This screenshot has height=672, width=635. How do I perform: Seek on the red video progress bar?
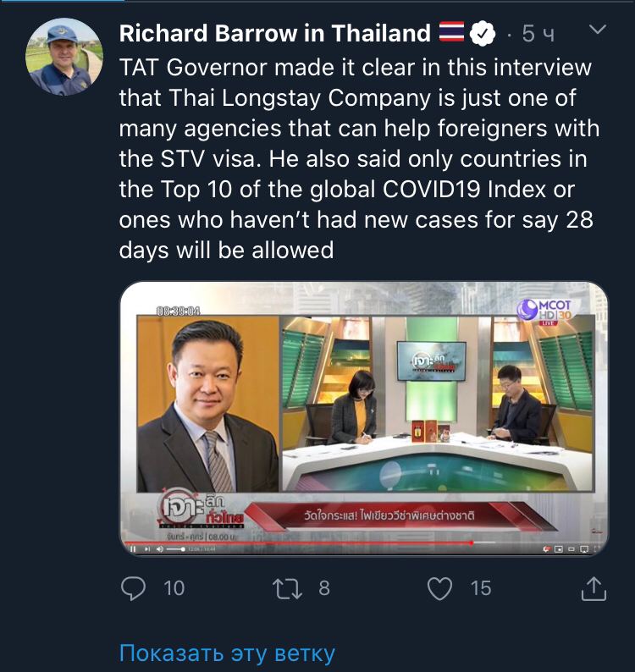[x=307, y=543]
